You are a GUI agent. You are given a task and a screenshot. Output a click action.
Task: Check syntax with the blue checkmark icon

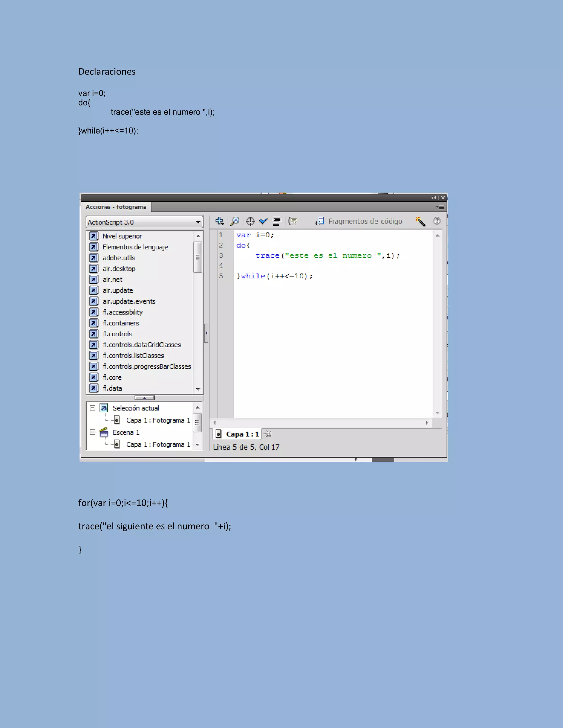point(263,221)
